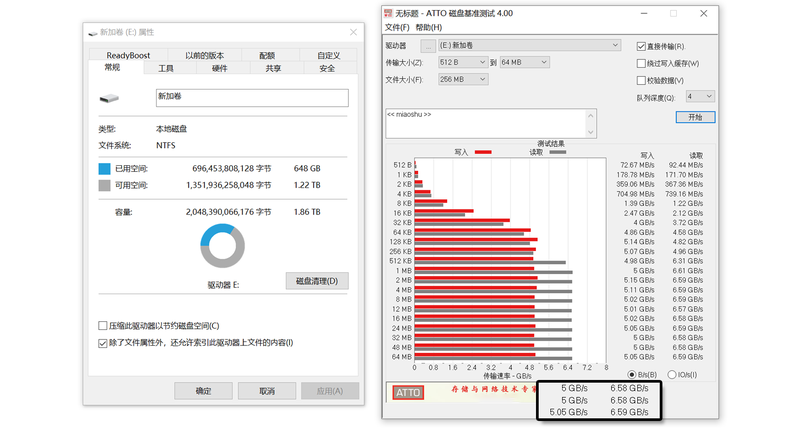Open the 帮助(H) menu in ATTO

[429, 28]
